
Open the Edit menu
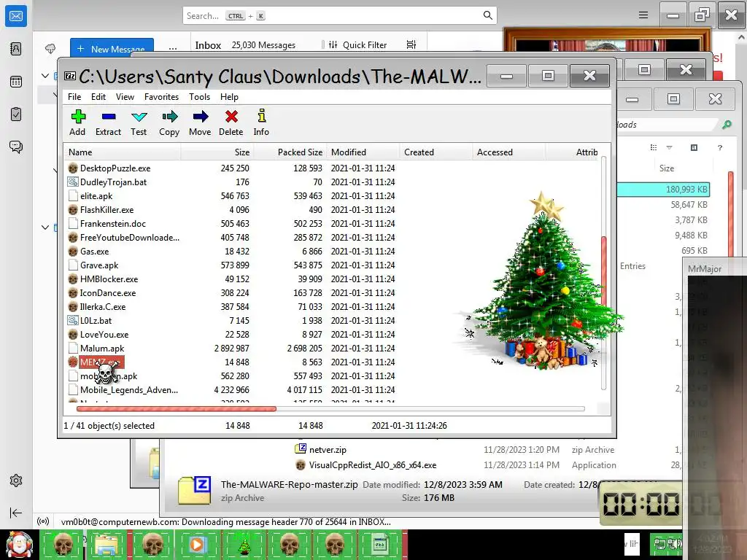98,97
